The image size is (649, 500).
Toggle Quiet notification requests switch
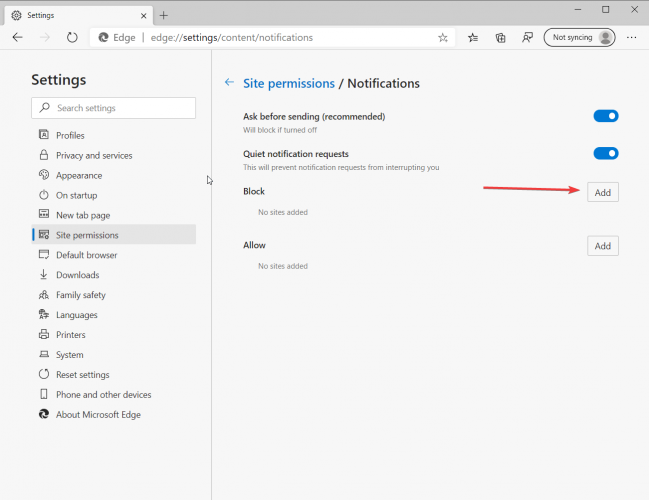coord(606,154)
